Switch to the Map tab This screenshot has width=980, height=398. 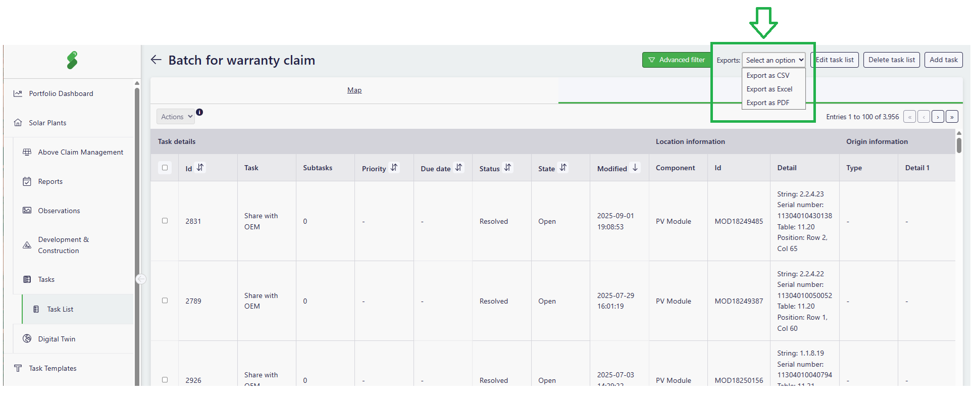click(354, 90)
